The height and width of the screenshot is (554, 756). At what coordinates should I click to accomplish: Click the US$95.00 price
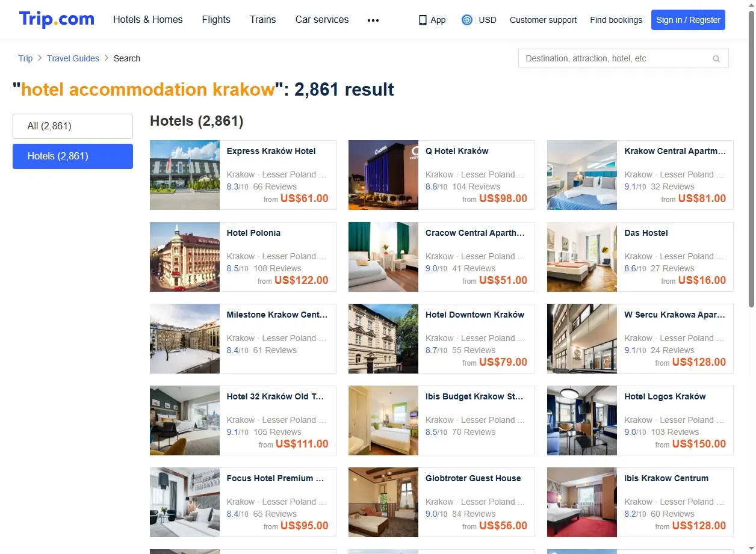coord(305,526)
